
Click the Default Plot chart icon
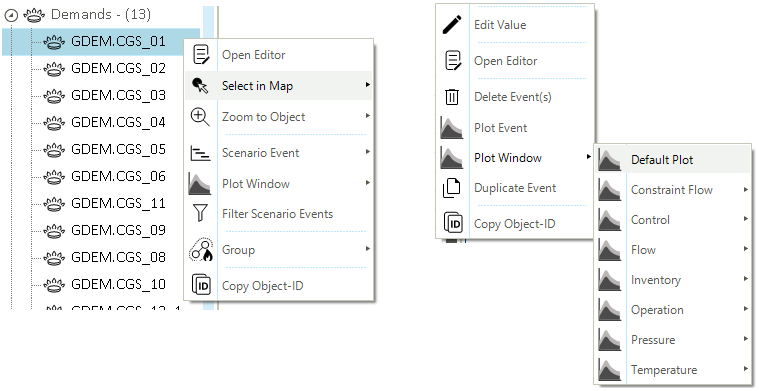coord(609,160)
